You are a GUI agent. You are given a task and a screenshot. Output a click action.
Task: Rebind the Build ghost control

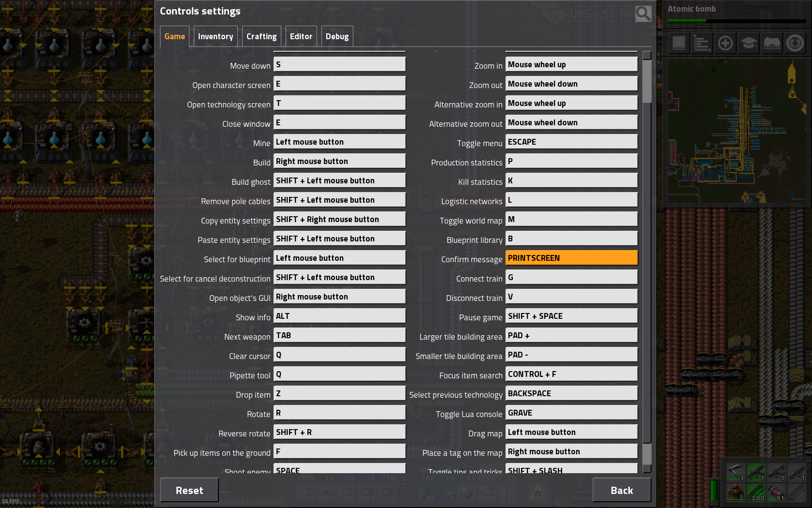pyautogui.click(x=339, y=180)
